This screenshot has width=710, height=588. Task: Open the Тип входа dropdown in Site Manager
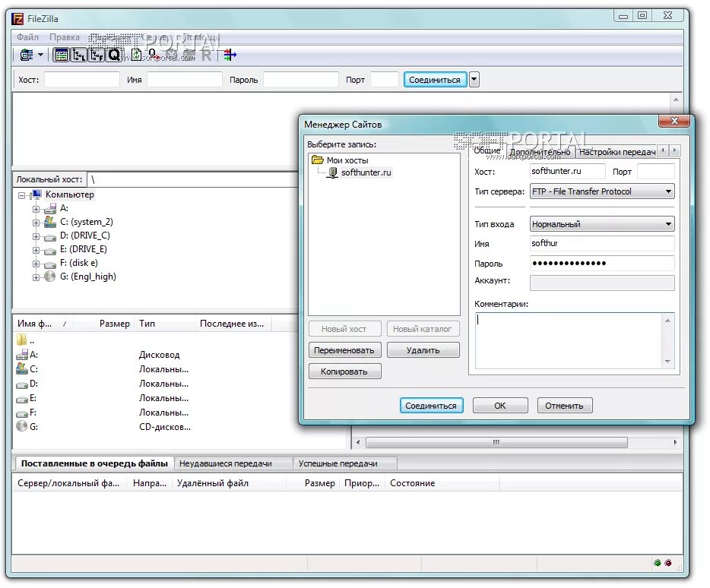coord(602,224)
